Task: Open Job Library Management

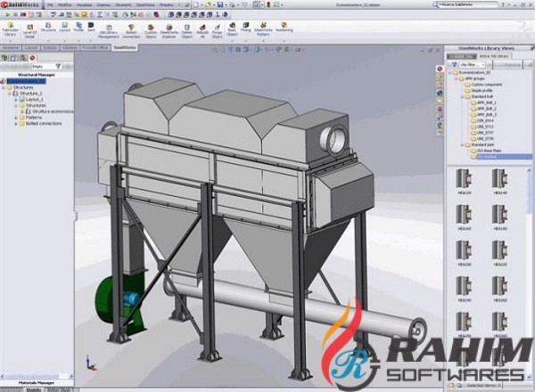Action: coord(109,31)
